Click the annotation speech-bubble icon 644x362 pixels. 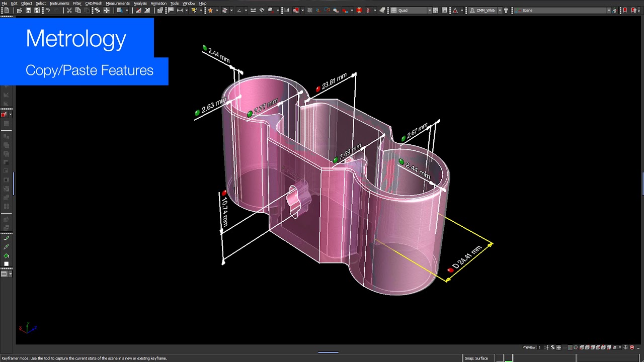(x=171, y=10)
